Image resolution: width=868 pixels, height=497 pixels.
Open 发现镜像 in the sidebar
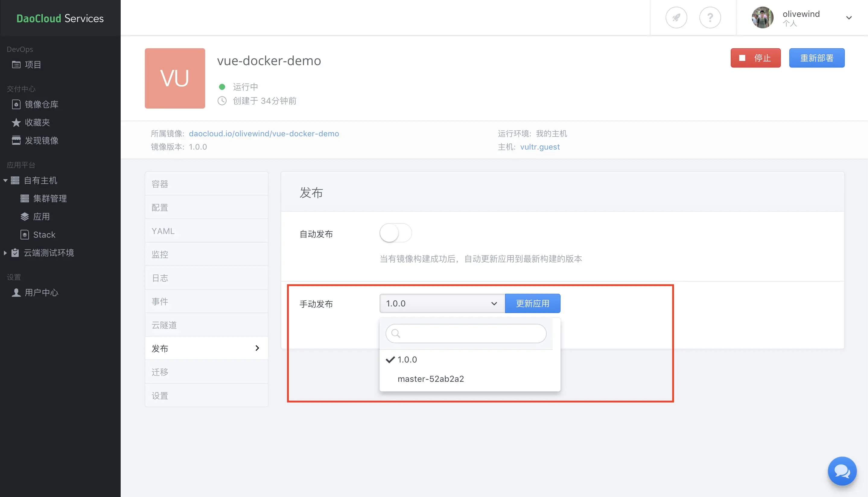click(41, 140)
